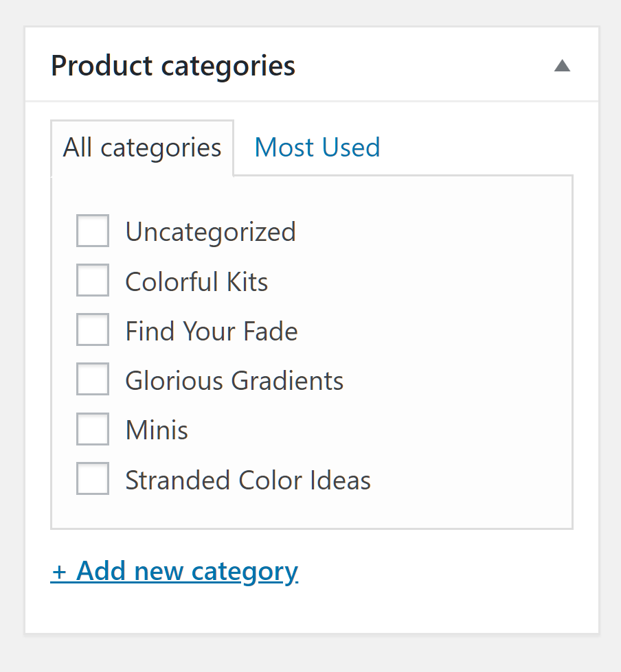Click the Colorful Kits label text
The image size is (621, 672).
[x=196, y=281]
